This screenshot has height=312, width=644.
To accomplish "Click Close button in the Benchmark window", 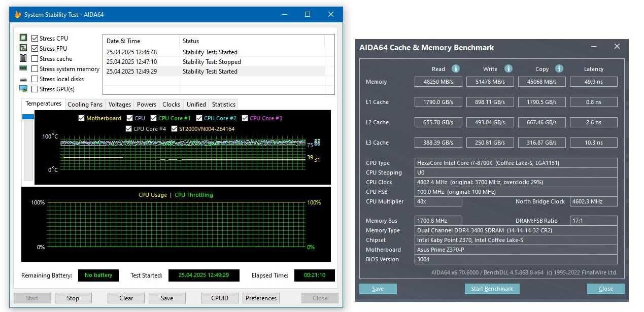I will [605, 289].
